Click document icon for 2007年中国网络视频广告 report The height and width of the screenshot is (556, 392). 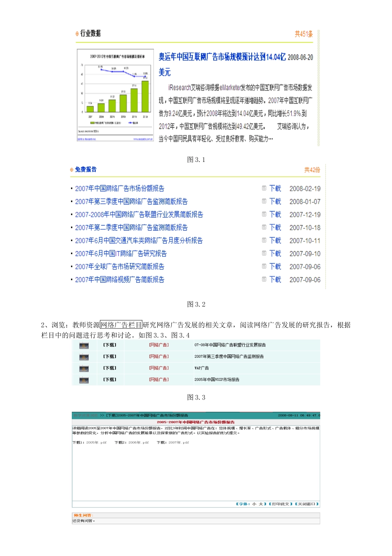coord(264,279)
